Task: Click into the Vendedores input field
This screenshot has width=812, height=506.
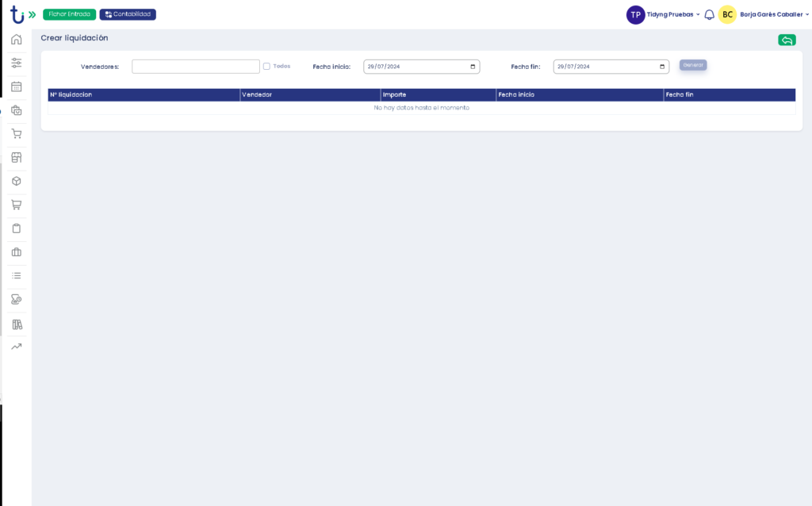Action: pyautogui.click(x=195, y=67)
